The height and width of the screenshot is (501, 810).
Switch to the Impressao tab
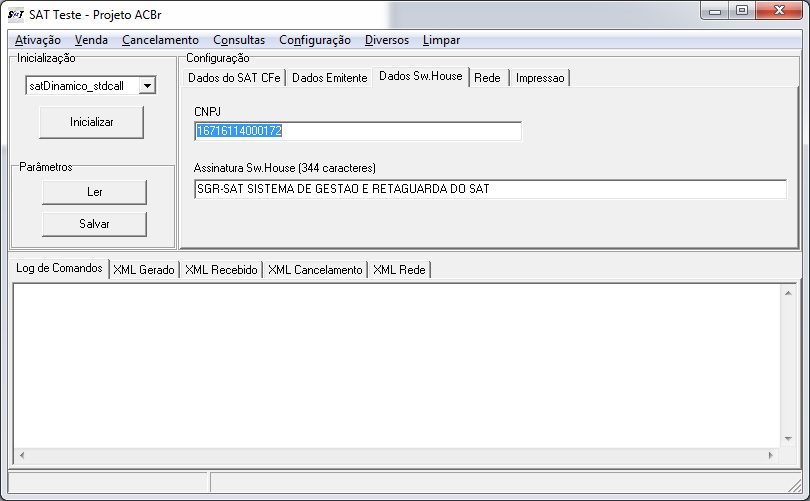click(540, 78)
